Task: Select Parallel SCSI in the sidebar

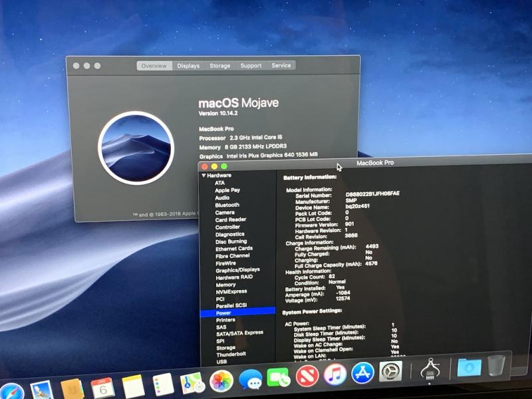Action: (231, 306)
